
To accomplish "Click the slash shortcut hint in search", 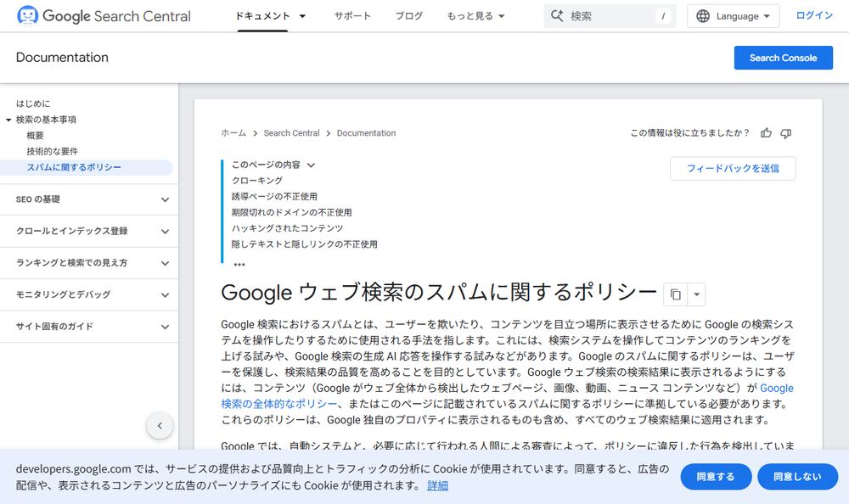I will 663,16.
